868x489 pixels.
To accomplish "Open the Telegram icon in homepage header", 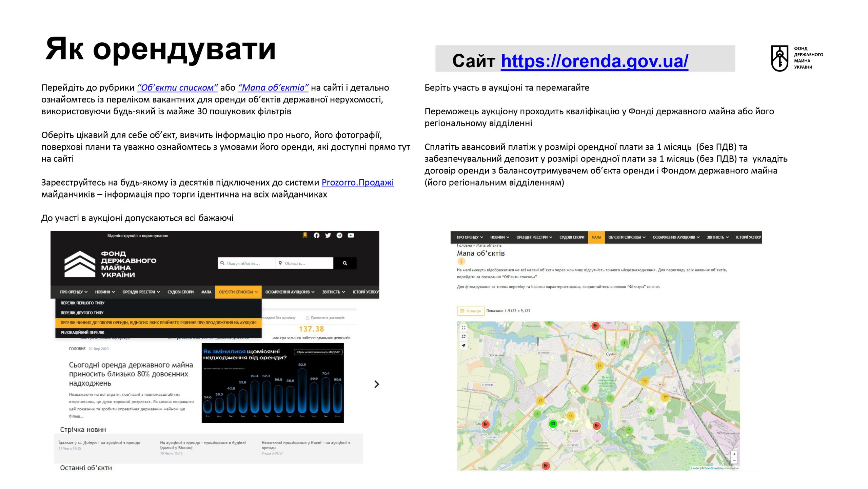I will coord(339,236).
